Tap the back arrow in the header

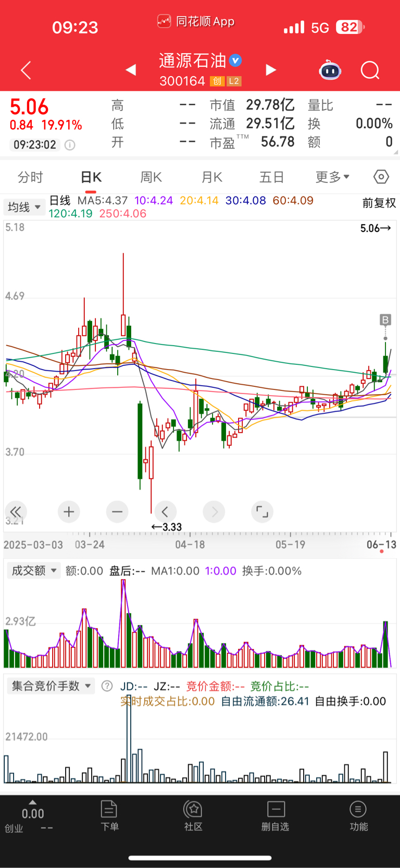(26, 70)
